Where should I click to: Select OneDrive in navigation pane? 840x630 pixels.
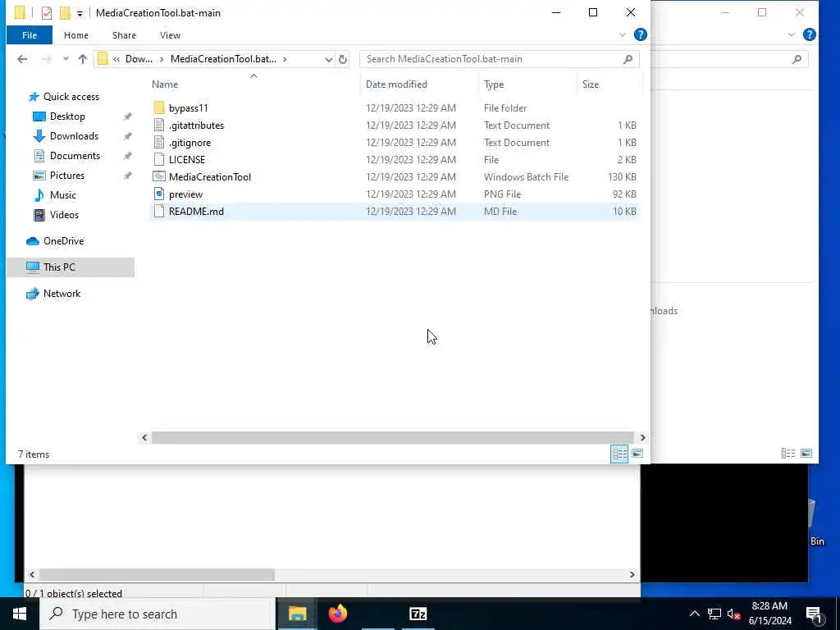click(x=63, y=241)
